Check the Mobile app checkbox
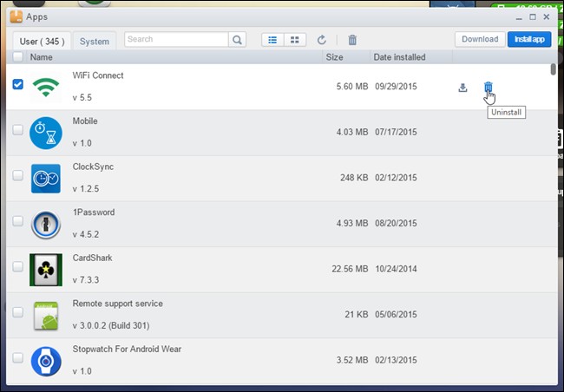564x392 pixels. tap(17, 129)
